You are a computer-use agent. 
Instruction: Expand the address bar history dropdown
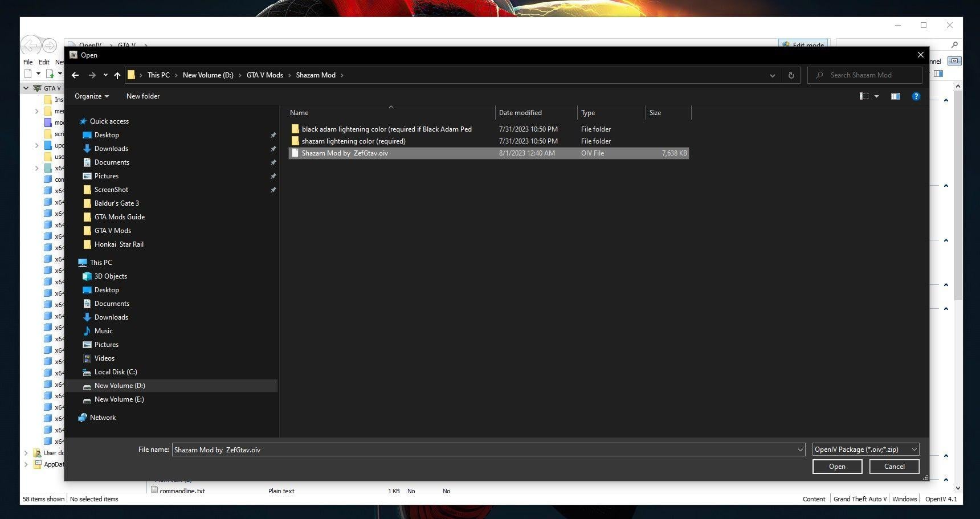coord(772,75)
